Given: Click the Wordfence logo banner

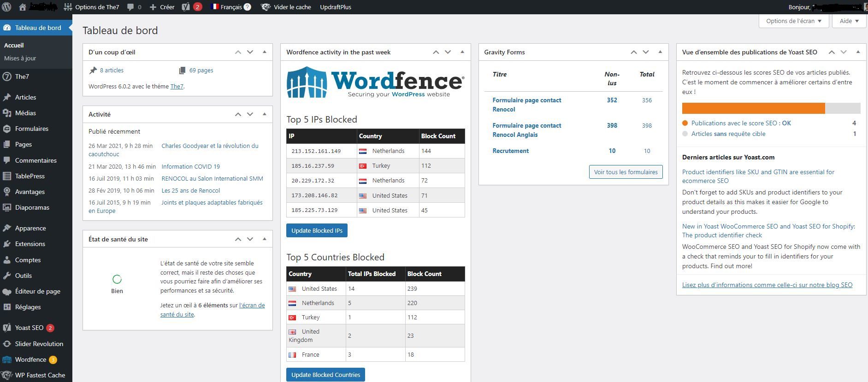Looking at the screenshot, I should (375, 82).
